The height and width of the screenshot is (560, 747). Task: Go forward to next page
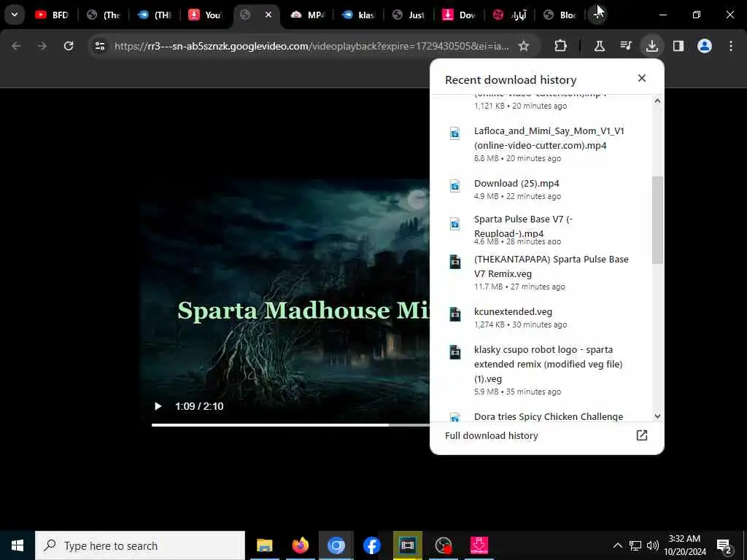[42, 46]
